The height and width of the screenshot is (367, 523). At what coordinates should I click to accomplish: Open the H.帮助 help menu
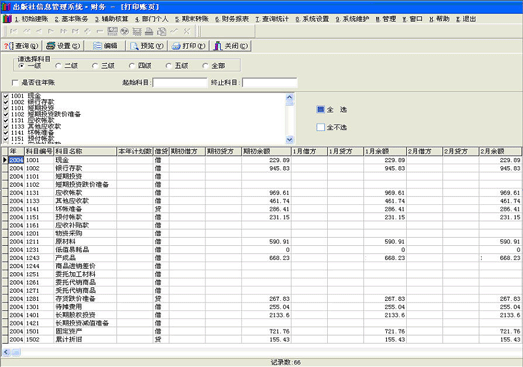tap(439, 19)
